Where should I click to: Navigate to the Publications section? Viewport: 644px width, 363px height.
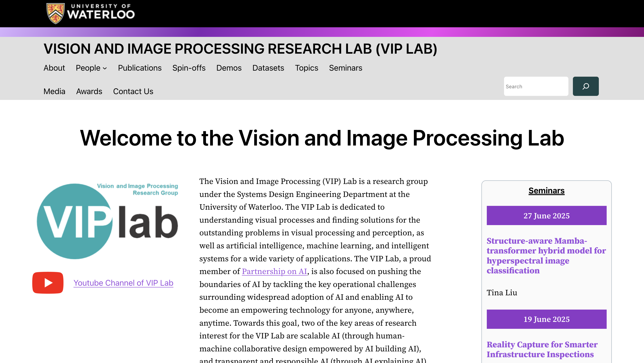click(x=140, y=68)
